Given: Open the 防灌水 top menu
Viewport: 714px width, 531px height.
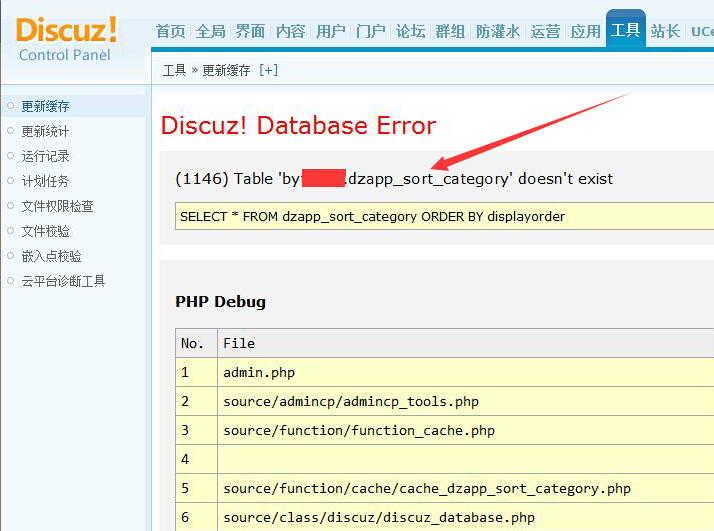Looking at the screenshot, I should point(498,31).
